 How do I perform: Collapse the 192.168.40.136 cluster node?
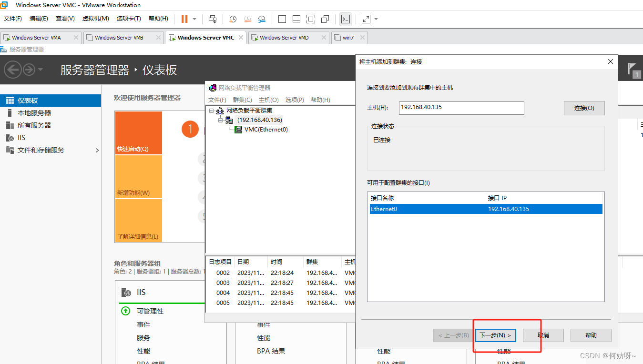[x=221, y=120]
